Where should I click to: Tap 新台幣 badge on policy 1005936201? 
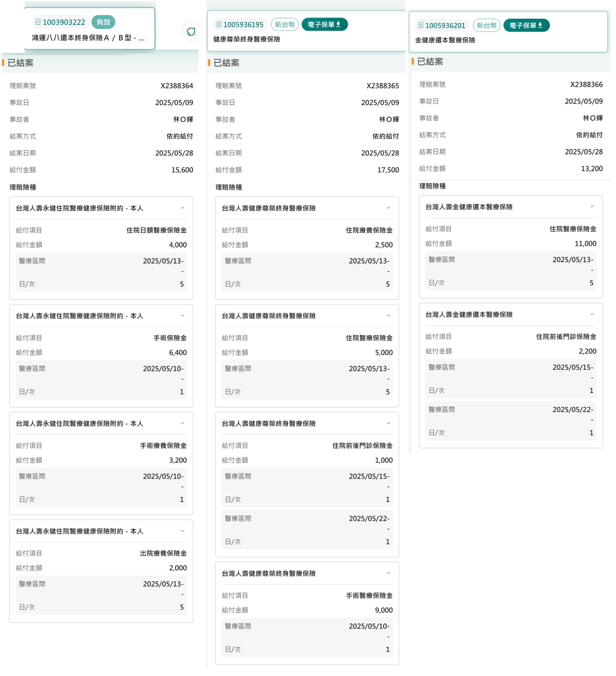pos(487,25)
